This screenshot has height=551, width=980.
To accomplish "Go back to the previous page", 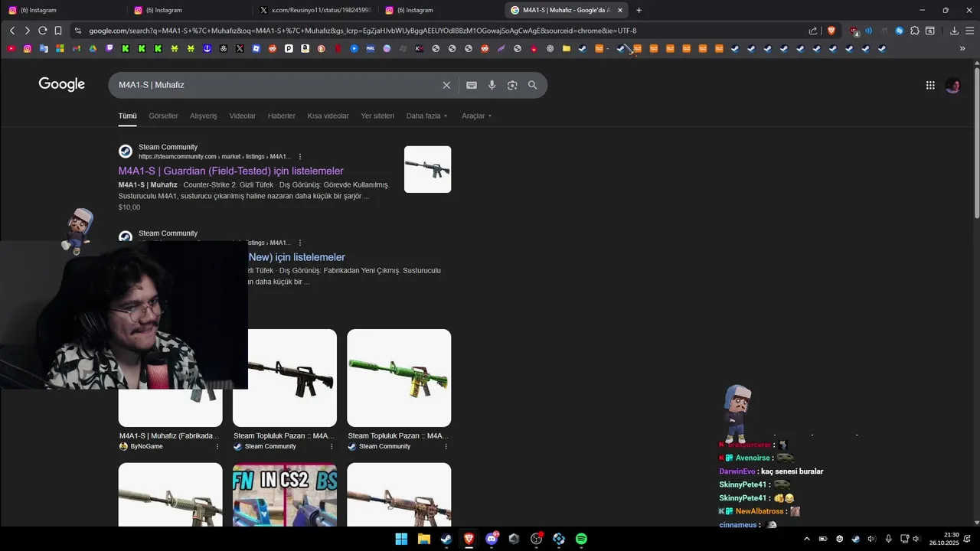I will click(x=12, y=31).
